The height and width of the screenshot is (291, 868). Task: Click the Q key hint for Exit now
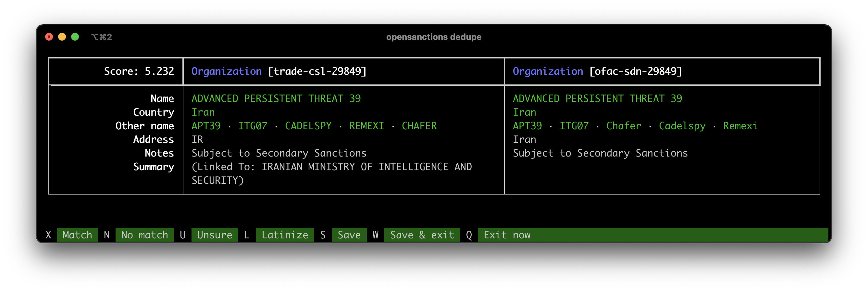[469, 235]
